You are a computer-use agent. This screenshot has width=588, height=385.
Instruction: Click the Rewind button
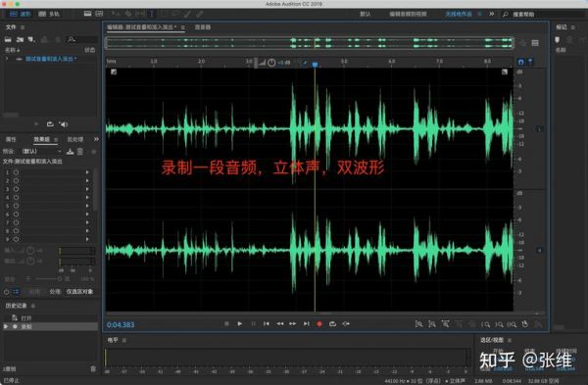click(x=279, y=323)
